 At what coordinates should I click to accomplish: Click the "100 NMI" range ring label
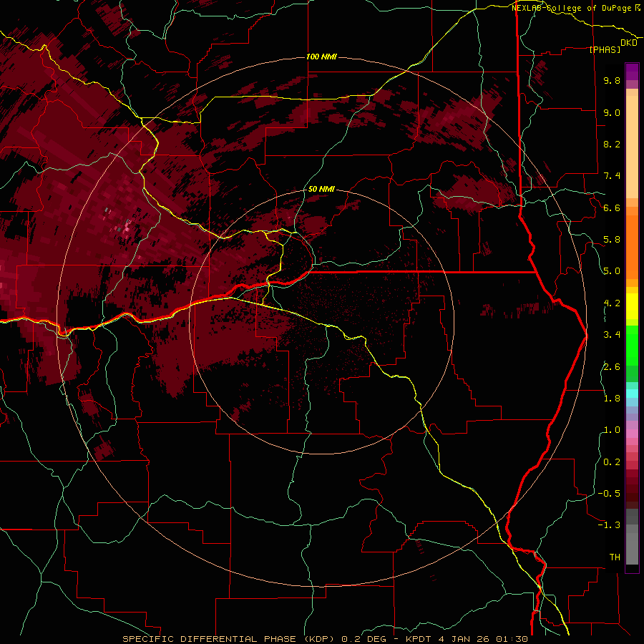(321, 57)
